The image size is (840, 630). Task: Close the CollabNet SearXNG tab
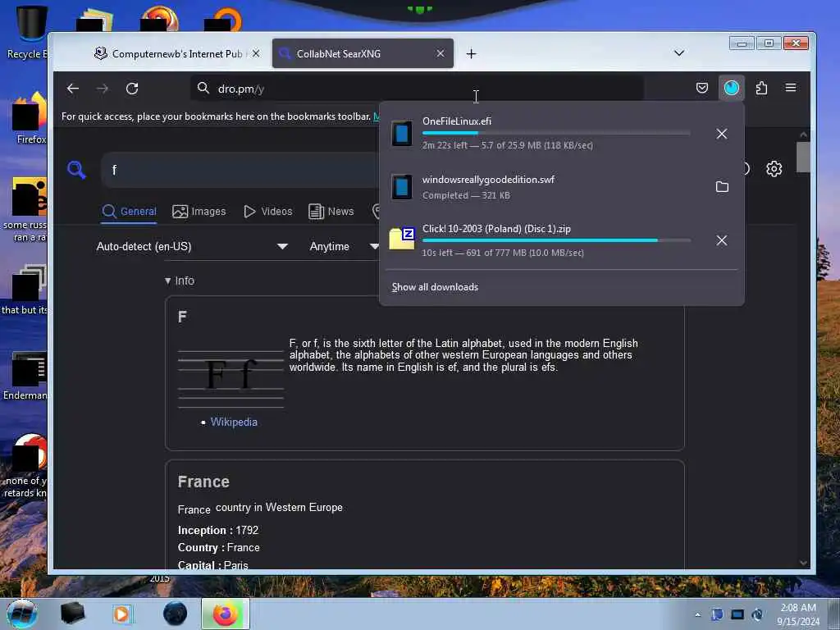tap(441, 53)
